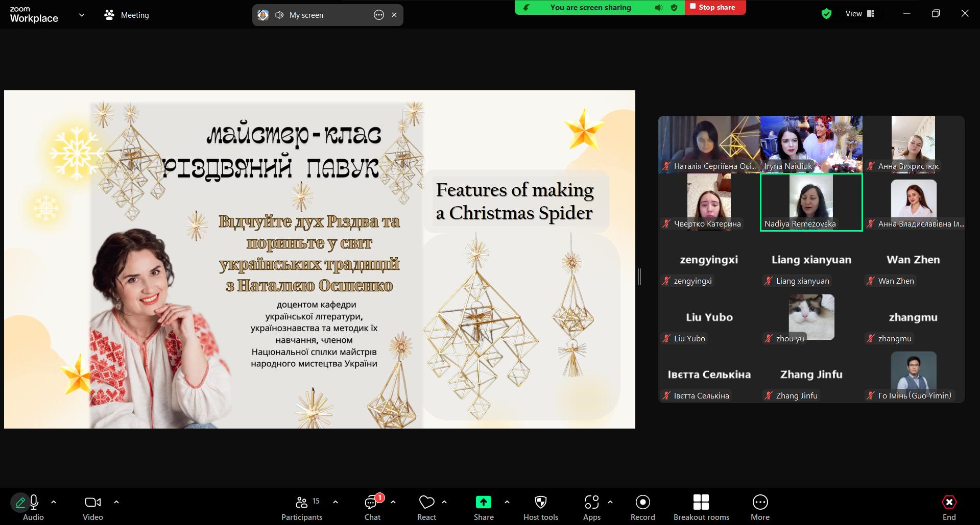
Task: Open the Participants panel
Action: click(302, 508)
